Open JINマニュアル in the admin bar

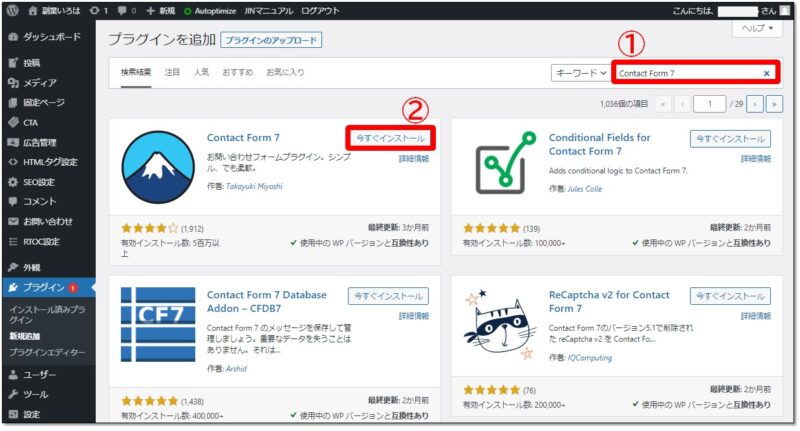tap(268, 11)
